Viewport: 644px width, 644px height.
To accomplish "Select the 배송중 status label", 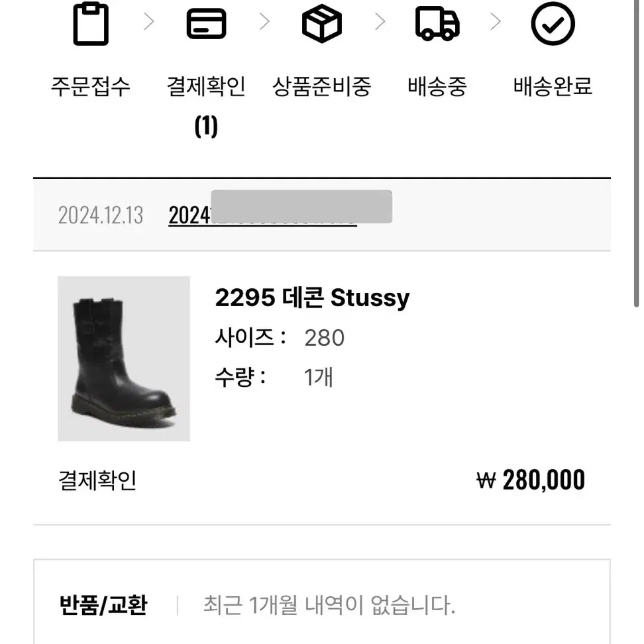I will 437,87.
